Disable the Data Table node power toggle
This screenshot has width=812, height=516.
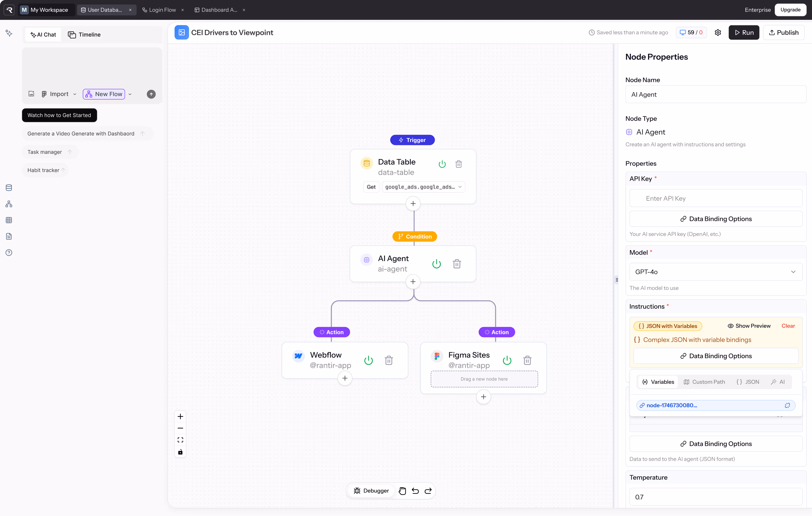(442, 164)
